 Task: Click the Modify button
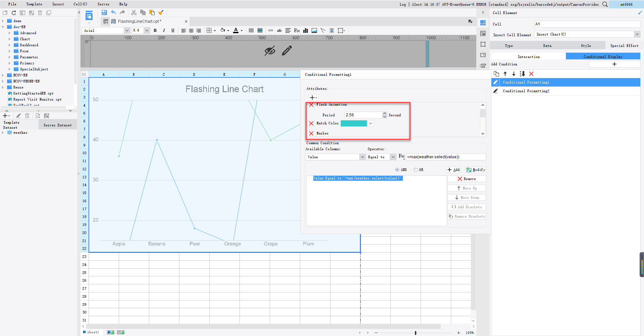(x=475, y=170)
